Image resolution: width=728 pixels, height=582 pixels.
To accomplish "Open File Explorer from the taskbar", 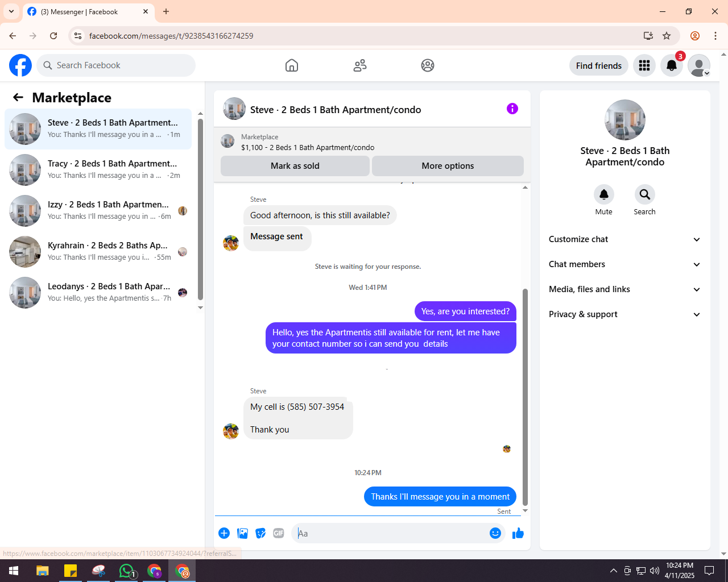I will click(43, 571).
